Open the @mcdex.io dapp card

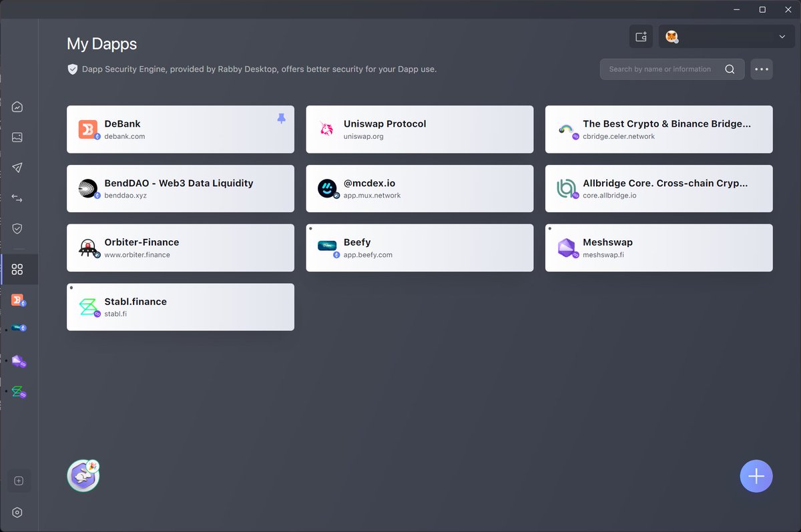420,188
